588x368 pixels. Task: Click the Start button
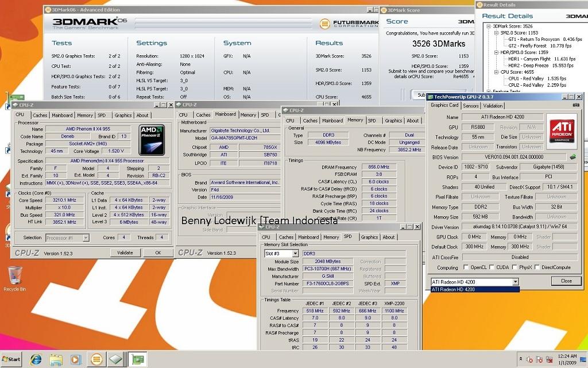tap(11, 359)
